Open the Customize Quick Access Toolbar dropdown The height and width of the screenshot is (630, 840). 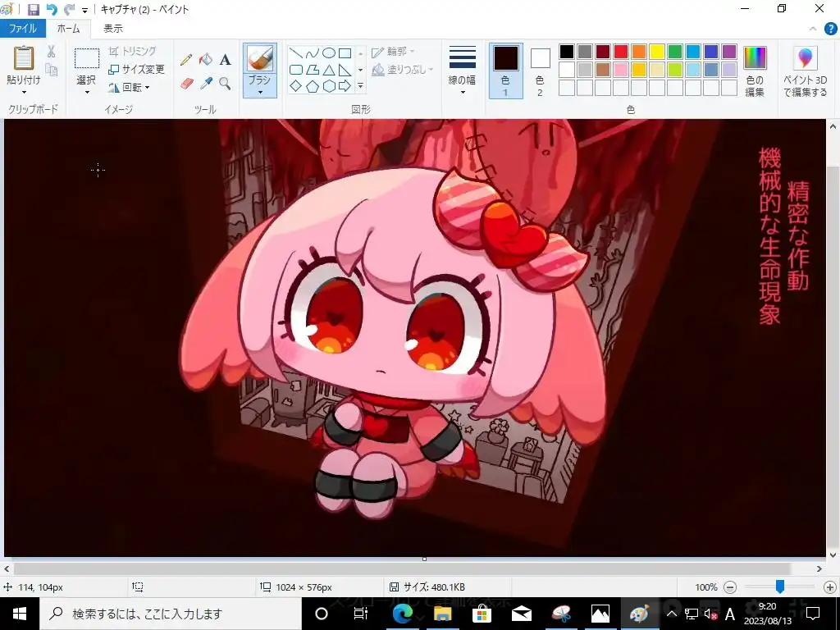tap(84, 10)
